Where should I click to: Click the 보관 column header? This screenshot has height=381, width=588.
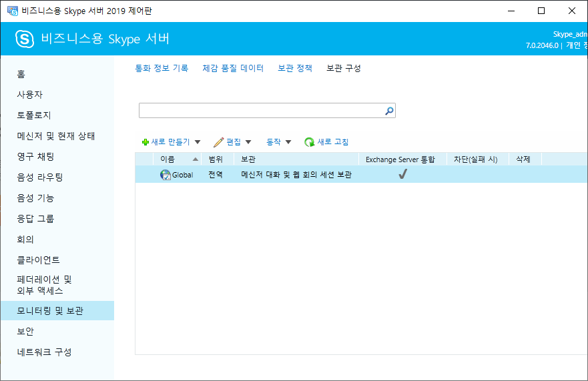248,159
